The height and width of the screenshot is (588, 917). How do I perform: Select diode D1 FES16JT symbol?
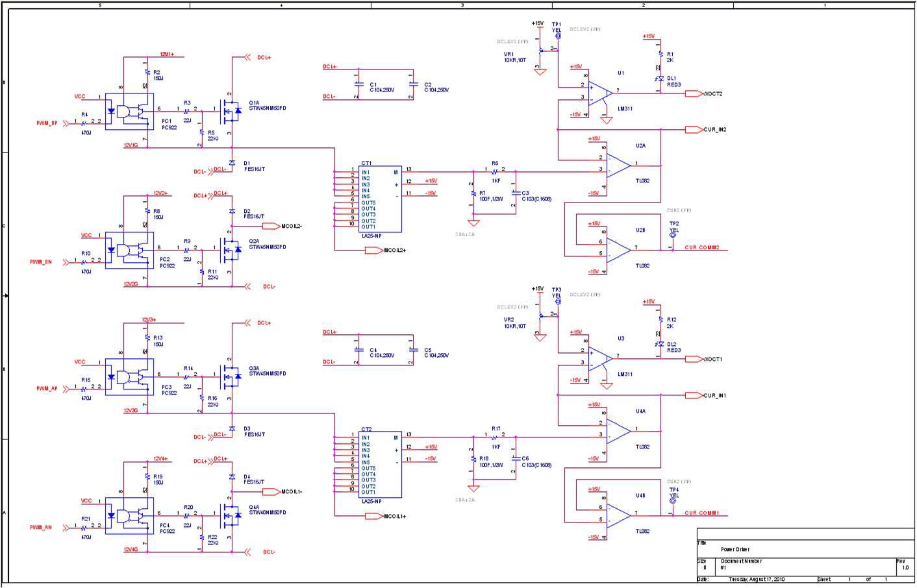pyautogui.click(x=232, y=163)
